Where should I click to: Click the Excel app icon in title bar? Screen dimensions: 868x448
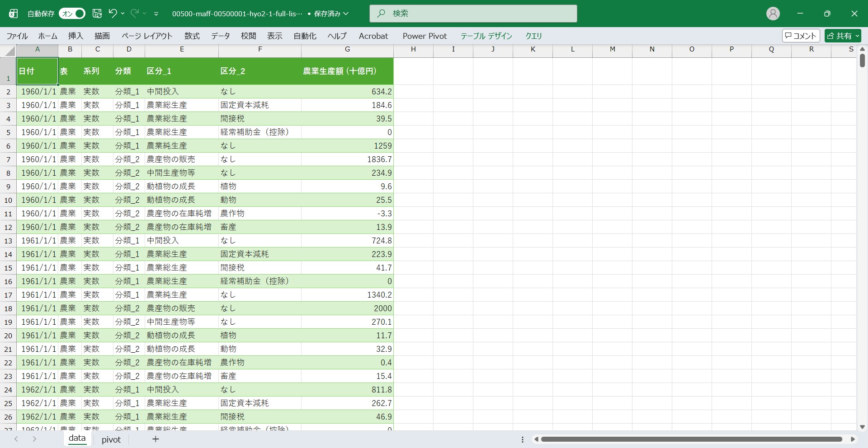click(14, 14)
